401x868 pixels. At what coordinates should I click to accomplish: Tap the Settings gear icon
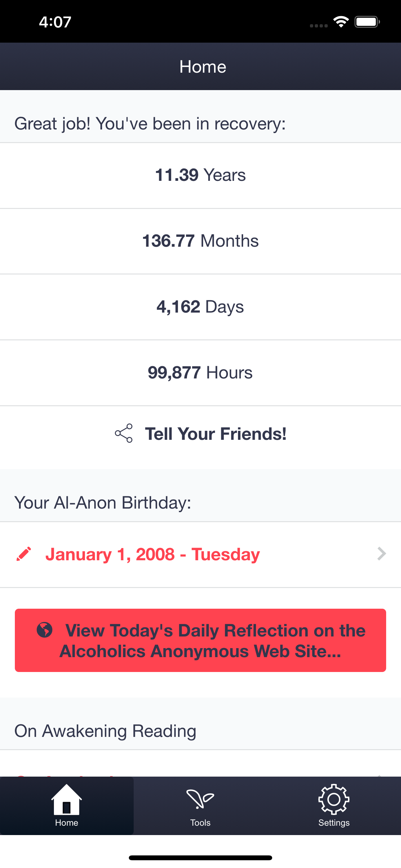pyautogui.click(x=334, y=799)
